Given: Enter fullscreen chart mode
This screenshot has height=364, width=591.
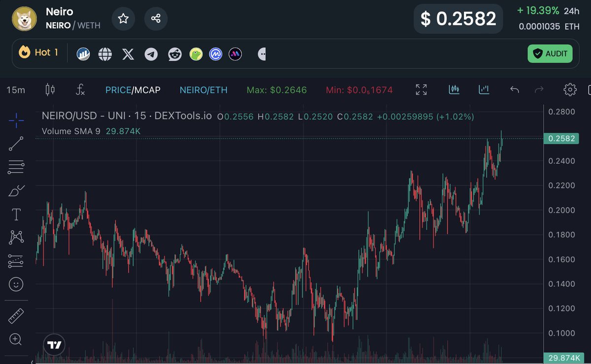Looking at the screenshot, I should coord(421,90).
